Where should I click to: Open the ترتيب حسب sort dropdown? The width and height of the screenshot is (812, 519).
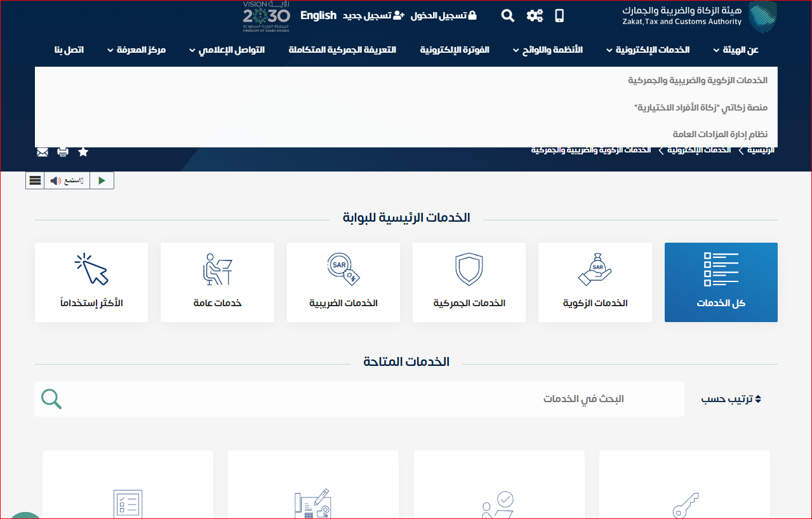pos(731,399)
